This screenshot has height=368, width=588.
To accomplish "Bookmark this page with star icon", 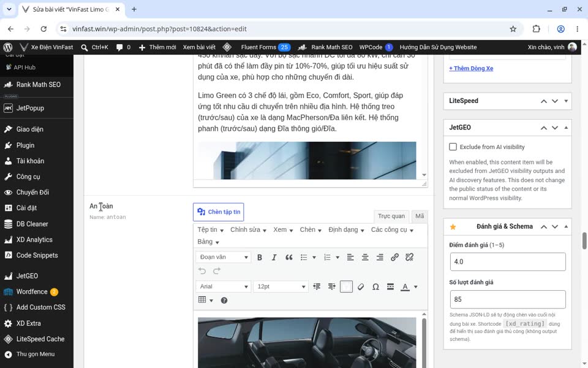I will [x=513, y=29].
